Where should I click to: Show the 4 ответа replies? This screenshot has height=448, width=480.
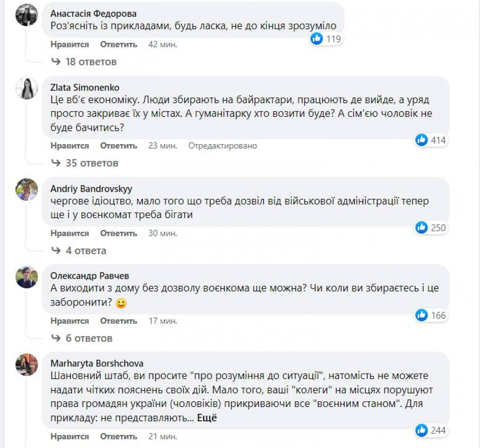86,251
